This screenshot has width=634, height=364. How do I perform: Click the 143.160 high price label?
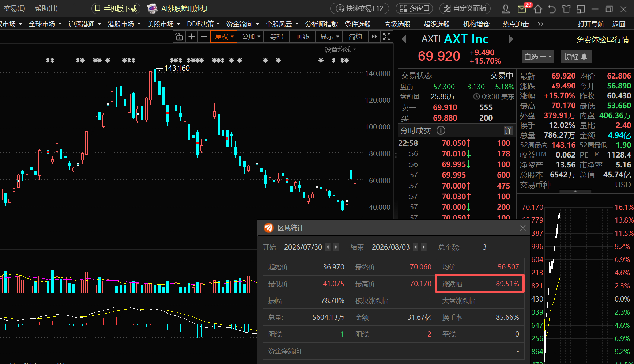click(177, 68)
